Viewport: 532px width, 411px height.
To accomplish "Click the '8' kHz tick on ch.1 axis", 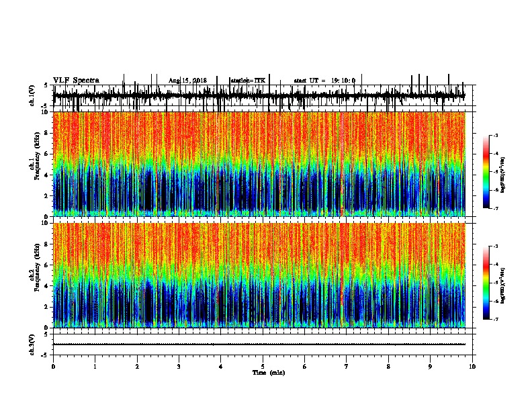I will [x=47, y=133].
